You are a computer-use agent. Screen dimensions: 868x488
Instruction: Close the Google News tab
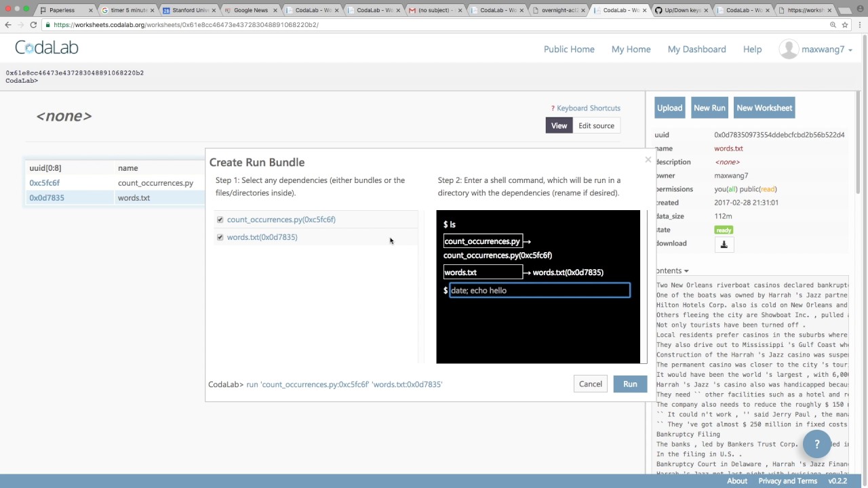(275, 10)
